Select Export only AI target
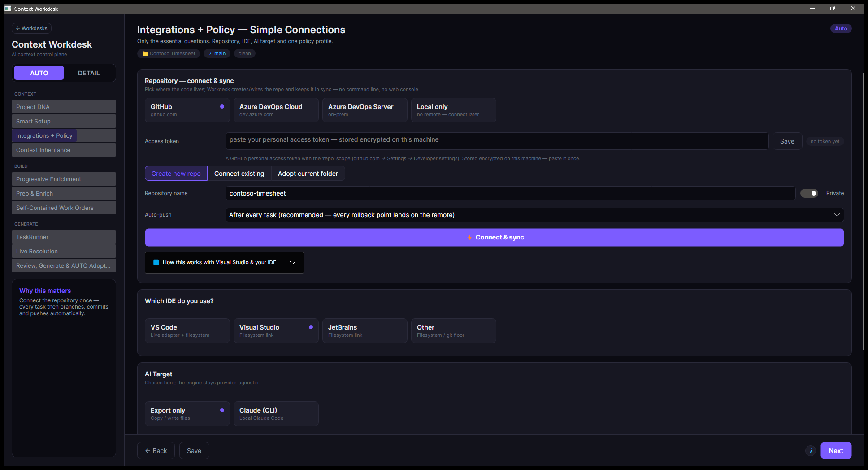Screen dimensions: 868x470 [187, 413]
